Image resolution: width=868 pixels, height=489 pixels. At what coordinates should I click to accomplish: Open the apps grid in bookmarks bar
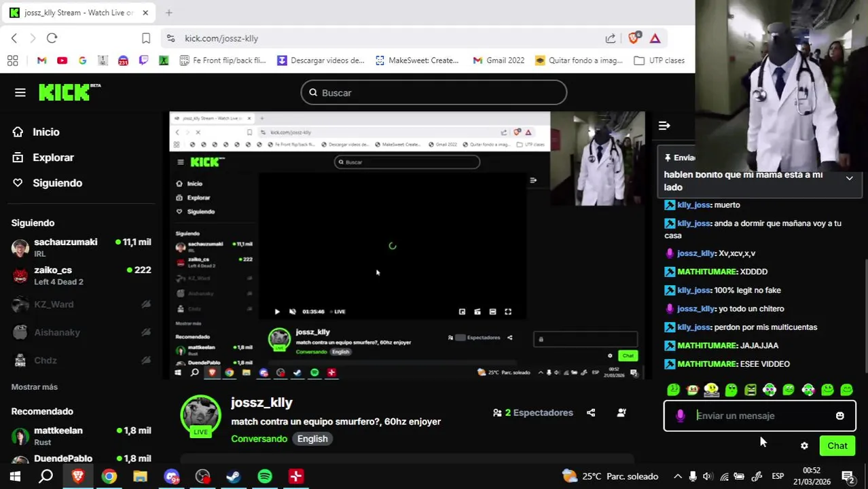tap(12, 60)
